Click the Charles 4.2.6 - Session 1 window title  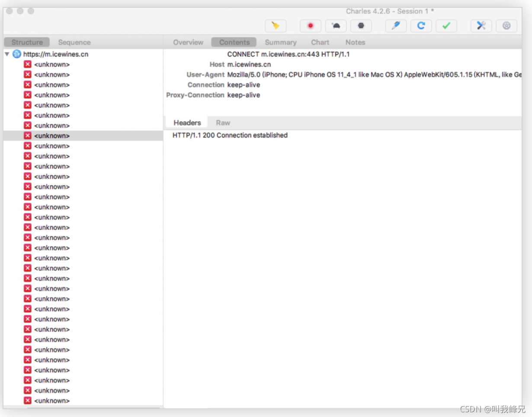(x=390, y=11)
